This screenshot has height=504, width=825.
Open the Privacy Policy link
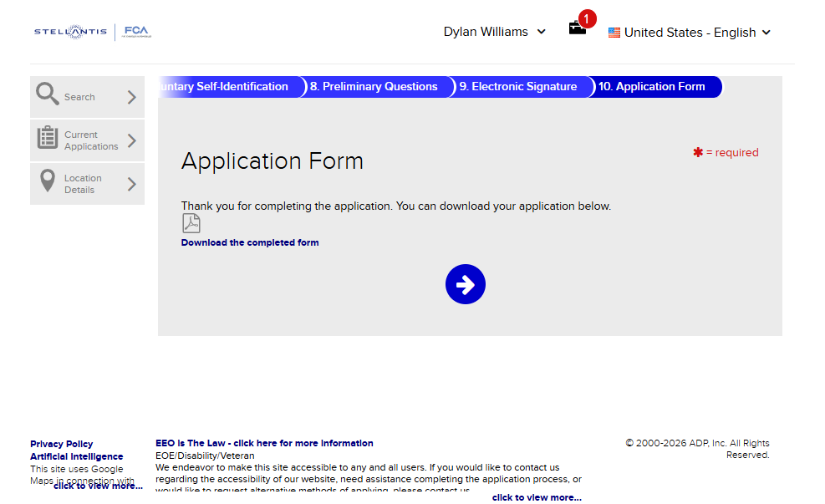click(61, 444)
